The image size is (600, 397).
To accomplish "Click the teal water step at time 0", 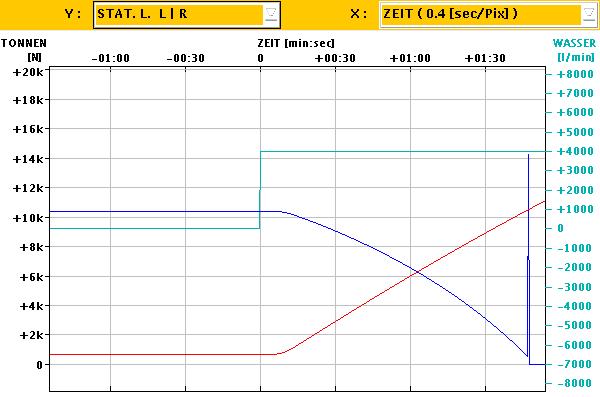I will 260,190.
